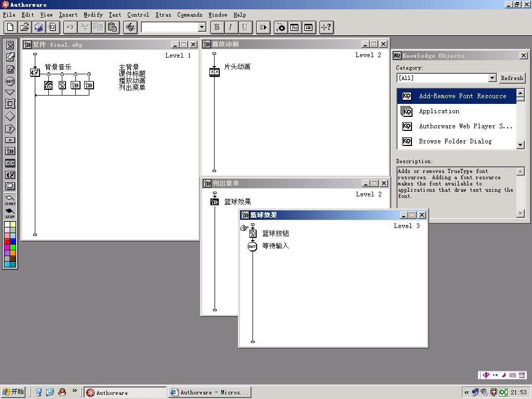
Task: Toggle Underline text style
Action: (x=245, y=27)
